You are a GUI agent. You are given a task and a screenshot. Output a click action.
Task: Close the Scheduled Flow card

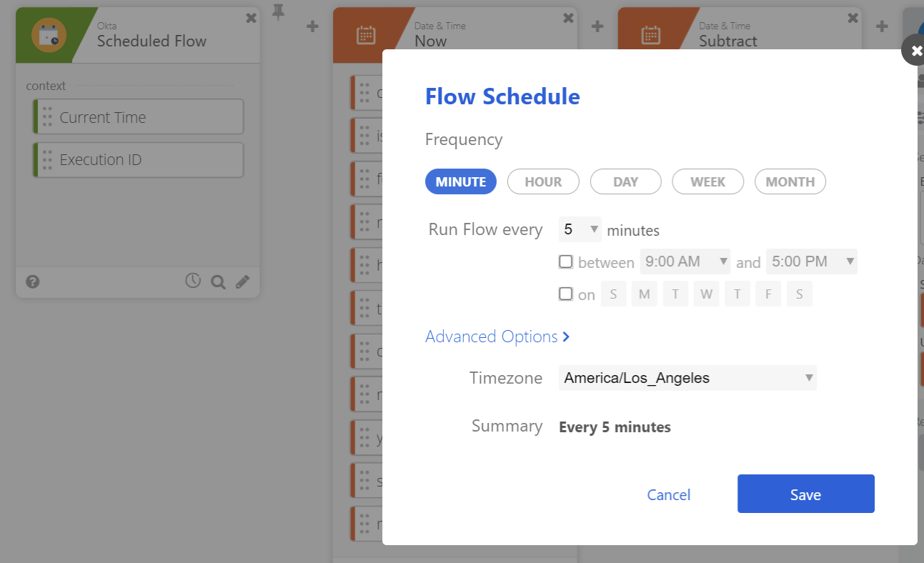click(x=251, y=18)
